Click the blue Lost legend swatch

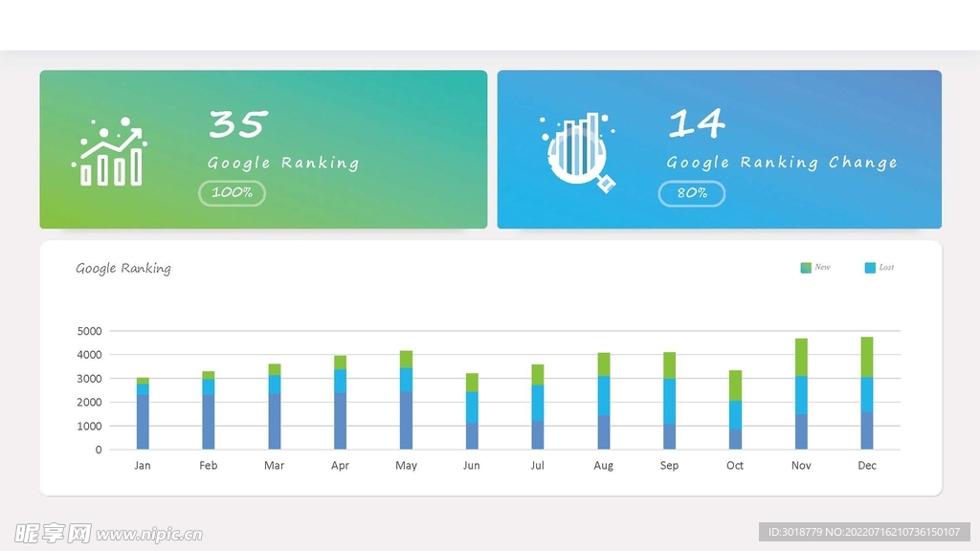click(870, 268)
